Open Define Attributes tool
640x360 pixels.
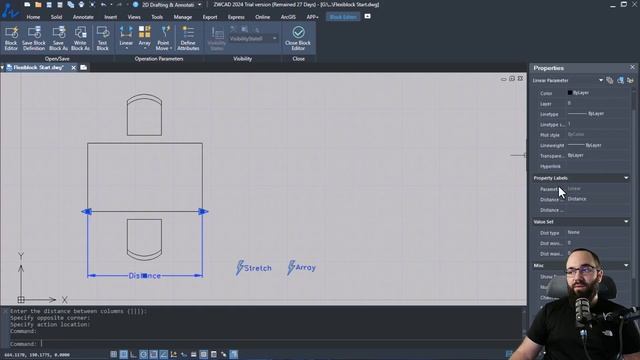pos(188,38)
